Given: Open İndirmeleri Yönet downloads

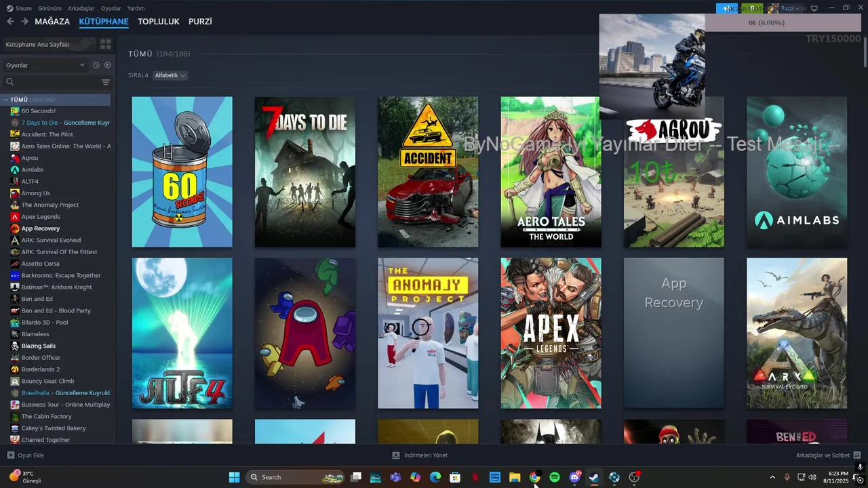Looking at the screenshot, I should (420, 455).
